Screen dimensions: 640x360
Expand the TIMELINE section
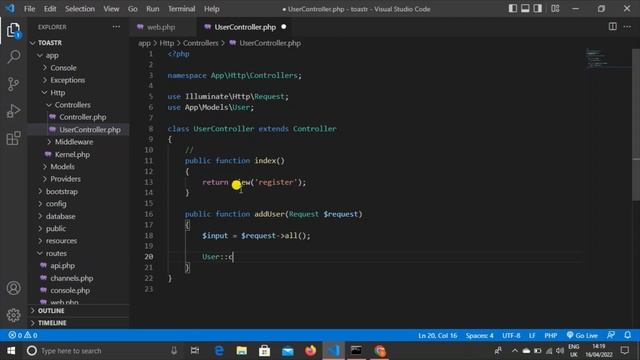(79, 323)
